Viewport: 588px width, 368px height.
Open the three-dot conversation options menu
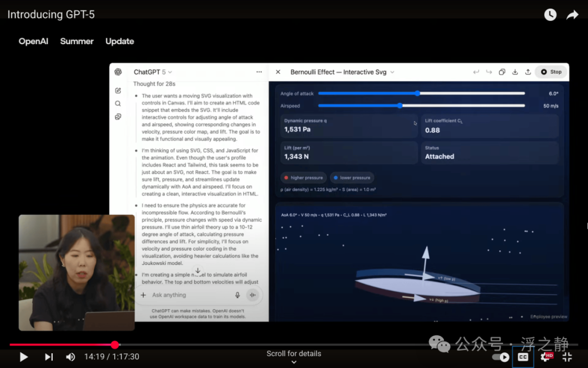point(259,72)
